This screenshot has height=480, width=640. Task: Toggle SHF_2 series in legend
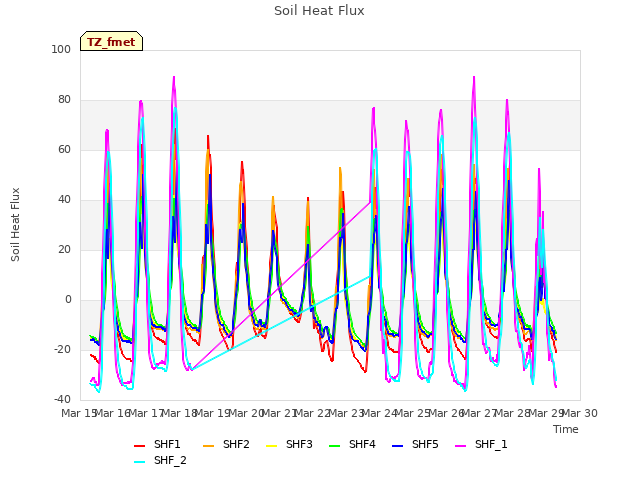coord(160,460)
